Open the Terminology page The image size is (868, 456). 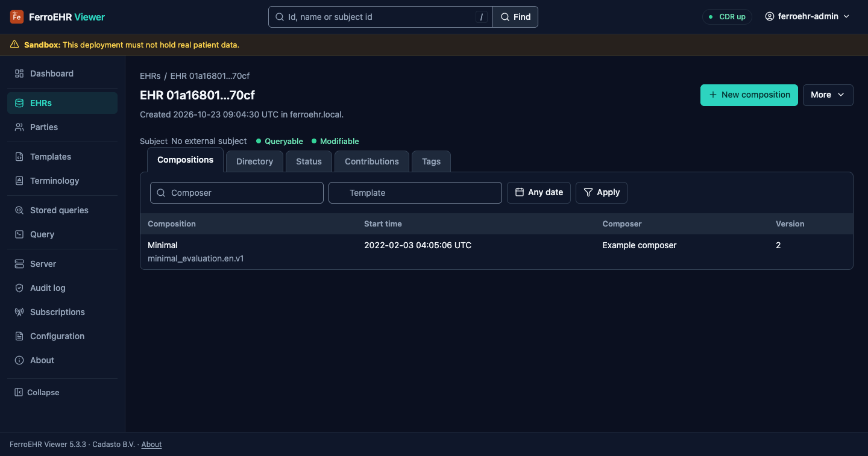[62, 181]
